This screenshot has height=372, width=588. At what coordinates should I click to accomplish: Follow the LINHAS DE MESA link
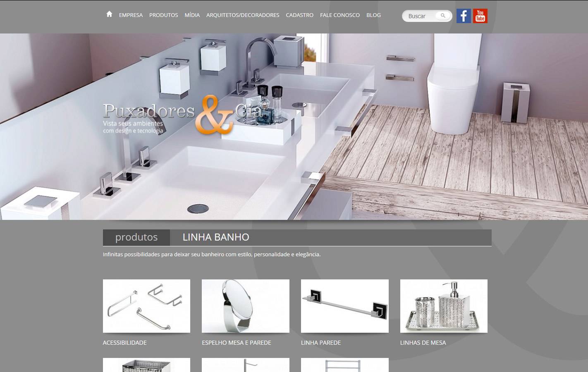pyautogui.click(x=423, y=343)
